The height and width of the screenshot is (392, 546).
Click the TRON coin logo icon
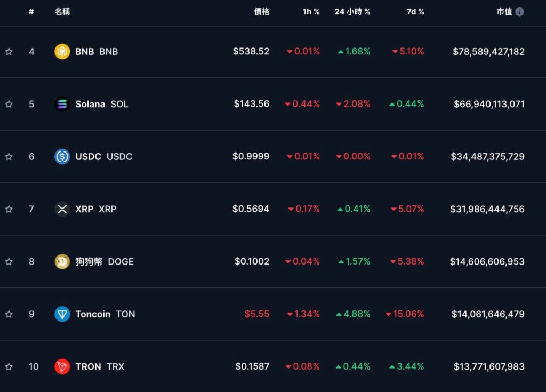coord(62,366)
